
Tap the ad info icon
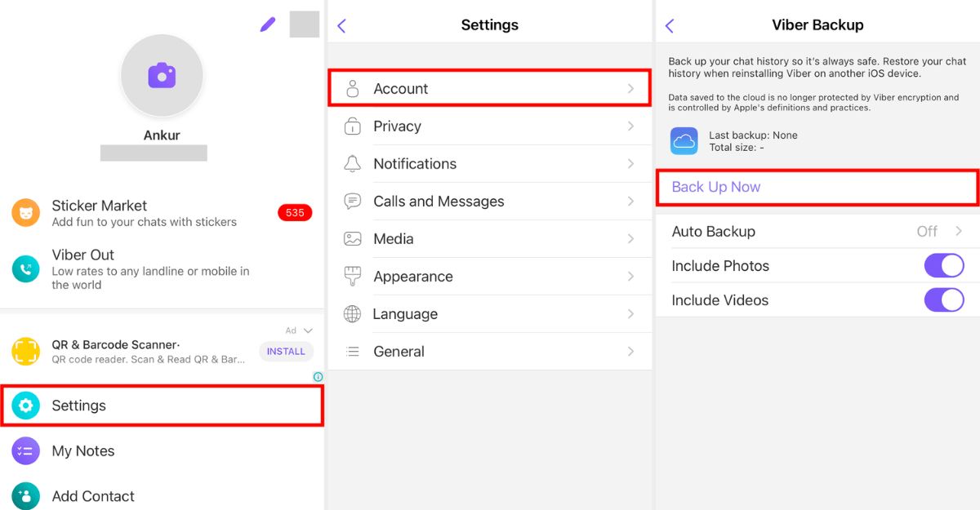coord(318,377)
